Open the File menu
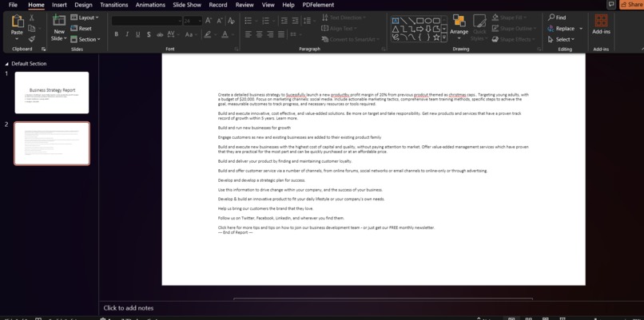Image resolution: width=644 pixels, height=320 pixels. [x=13, y=5]
